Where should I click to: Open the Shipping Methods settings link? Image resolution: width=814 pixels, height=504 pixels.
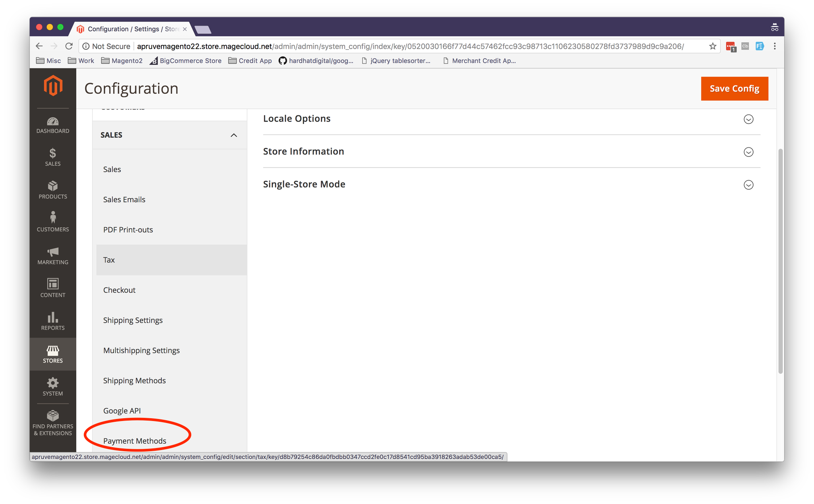[134, 380]
